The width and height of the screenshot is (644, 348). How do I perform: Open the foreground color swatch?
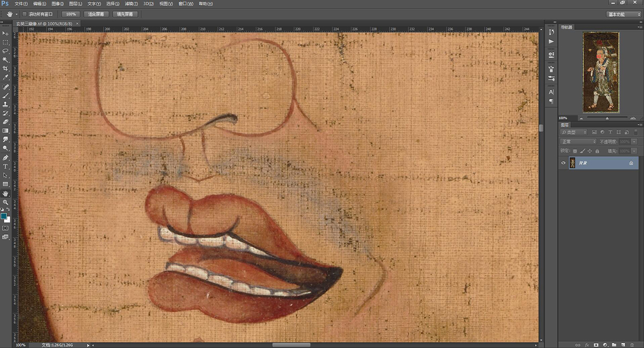click(4, 216)
